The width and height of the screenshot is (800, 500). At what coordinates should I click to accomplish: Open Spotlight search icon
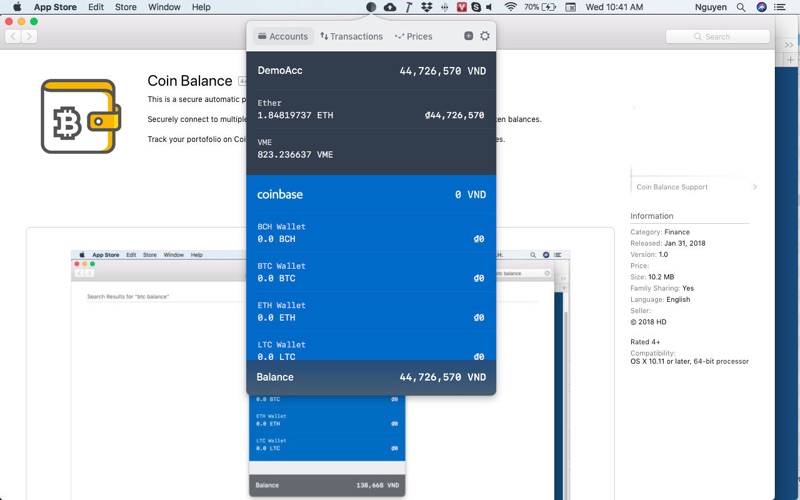pos(741,7)
